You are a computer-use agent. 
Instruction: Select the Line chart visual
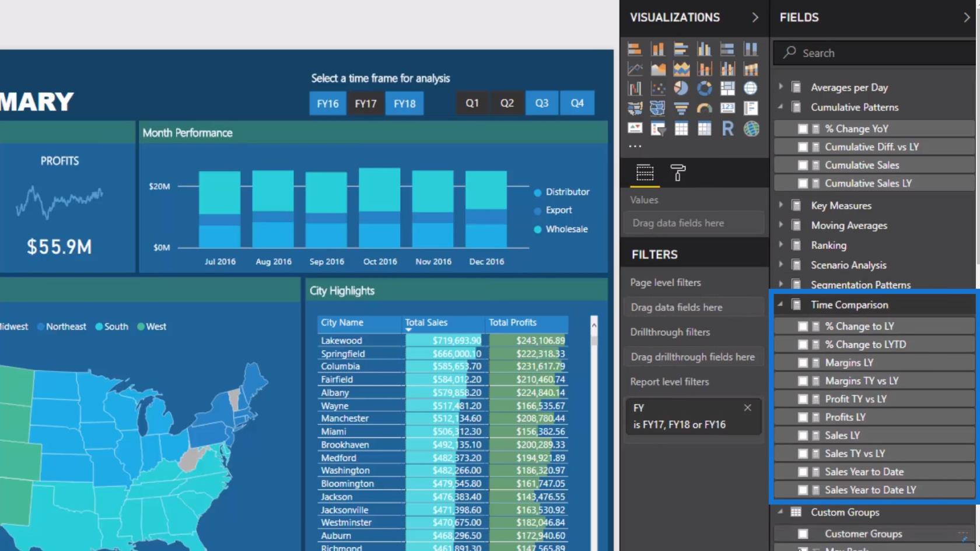[635, 69]
